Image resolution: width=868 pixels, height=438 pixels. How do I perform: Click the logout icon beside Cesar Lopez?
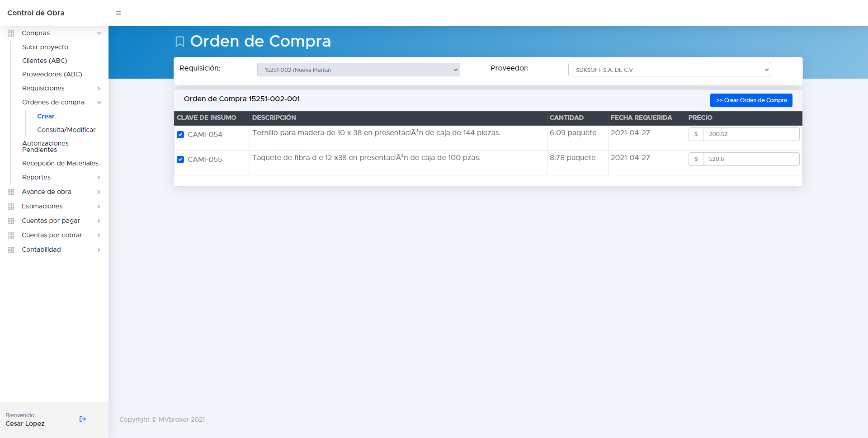point(83,419)
